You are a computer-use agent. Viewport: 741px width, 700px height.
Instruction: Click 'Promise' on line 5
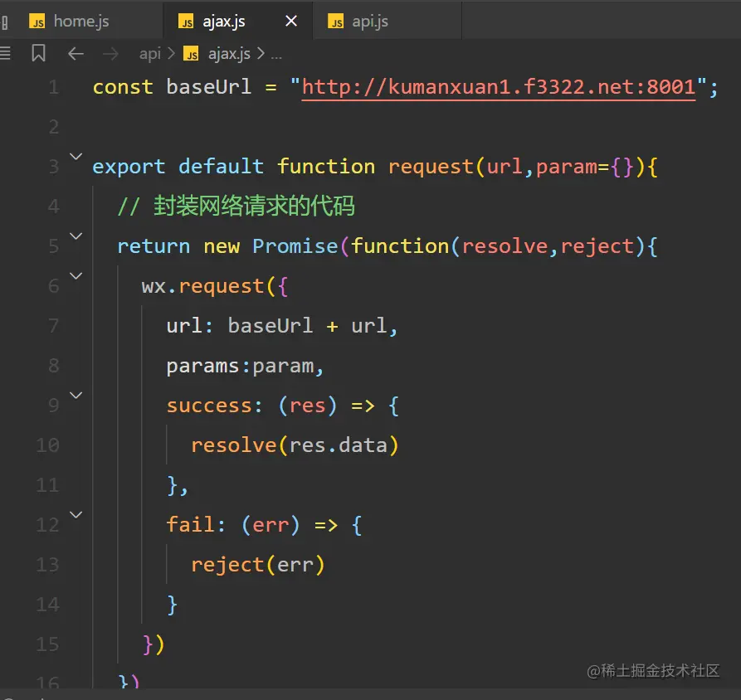pyautogui.click(x=295, y=246)
